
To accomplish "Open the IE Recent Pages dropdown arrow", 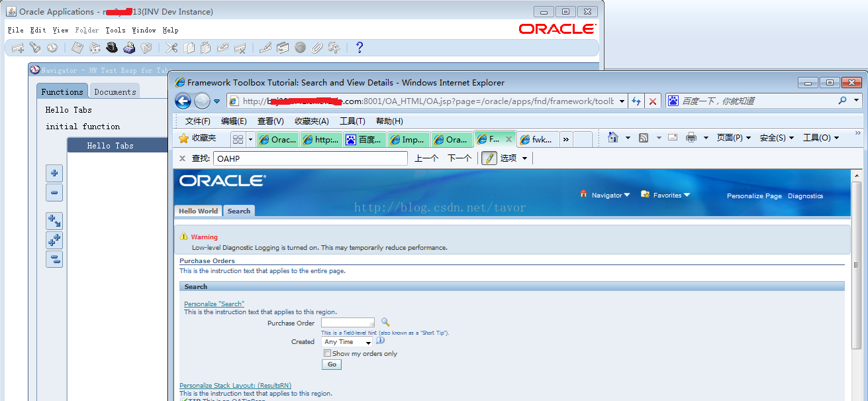I will click(217, 101).
